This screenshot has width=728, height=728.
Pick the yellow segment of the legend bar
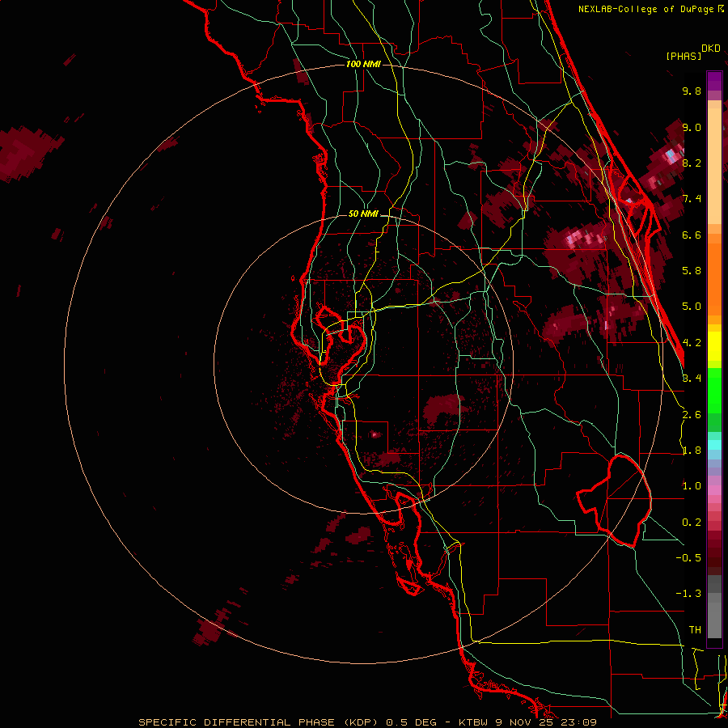point(714,346)
